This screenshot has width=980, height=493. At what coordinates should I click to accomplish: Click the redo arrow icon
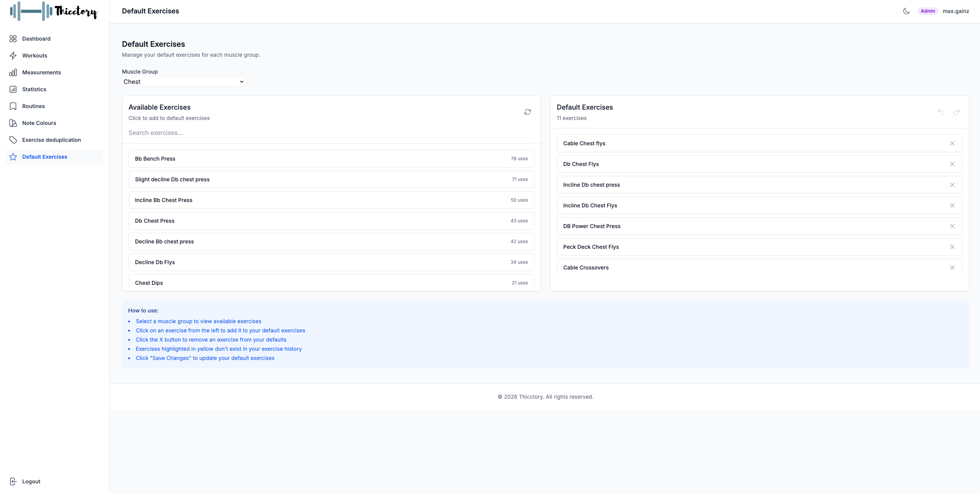coord(957,112)
